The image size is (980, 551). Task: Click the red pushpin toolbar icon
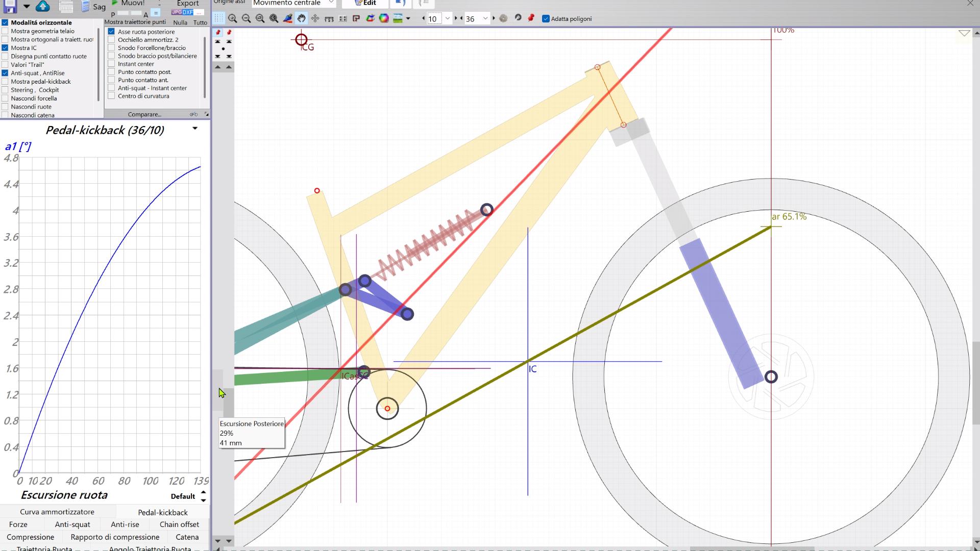click(x=531, y=18)
